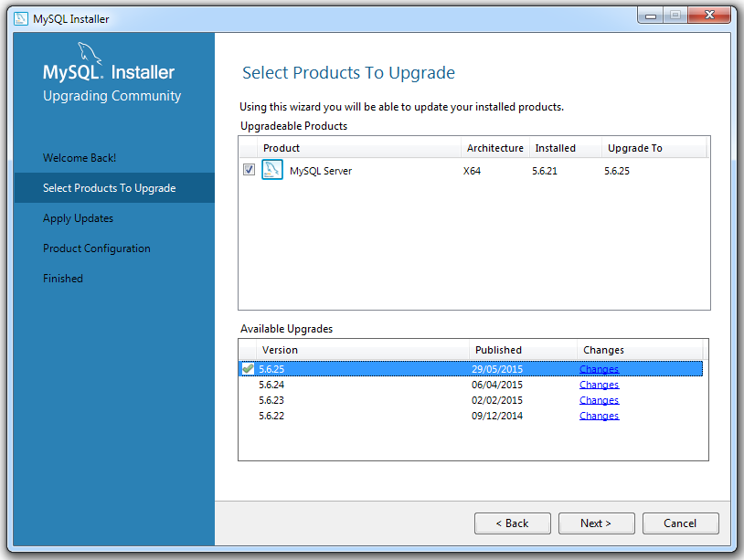Go to Select Products To Upgrade step
The height and width of the screenshot is (560, 744).
pyautogui.click(x=114, y=188)
